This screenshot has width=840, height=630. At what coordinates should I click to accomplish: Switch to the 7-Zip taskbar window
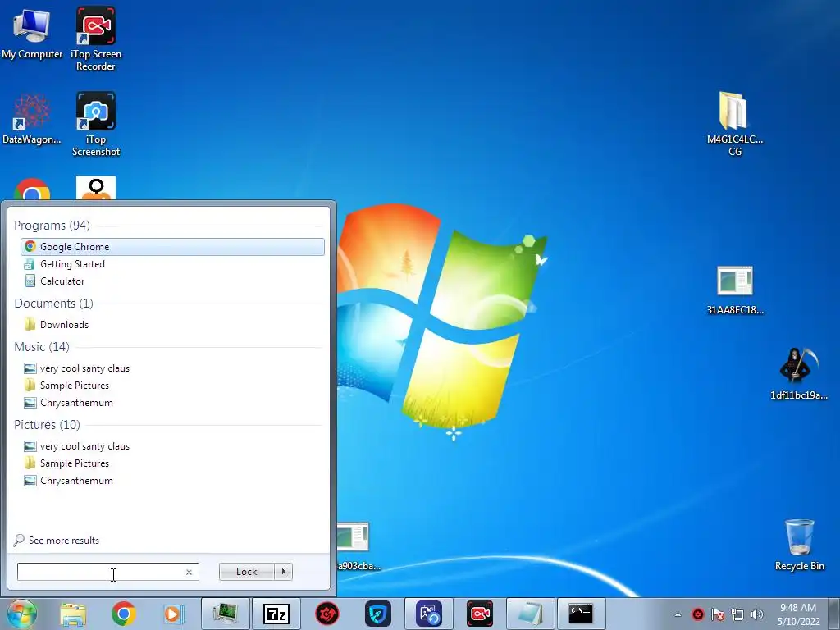pos(276,614)
